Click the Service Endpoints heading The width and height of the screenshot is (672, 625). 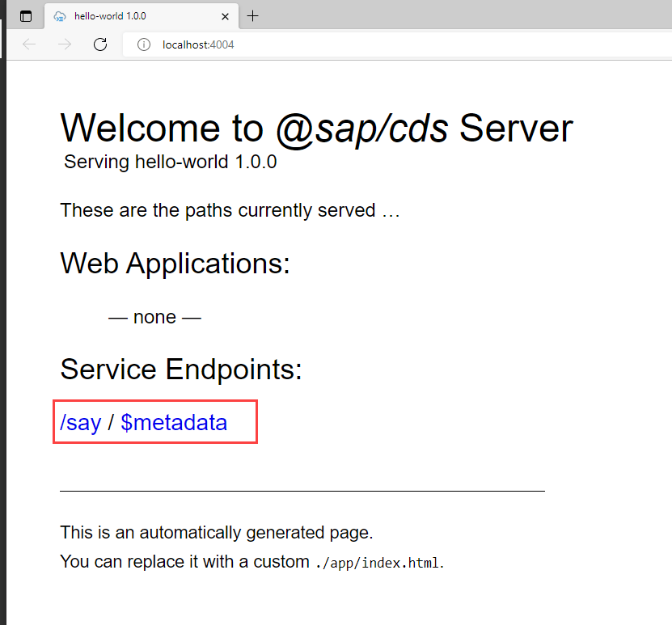click(181, 370)
